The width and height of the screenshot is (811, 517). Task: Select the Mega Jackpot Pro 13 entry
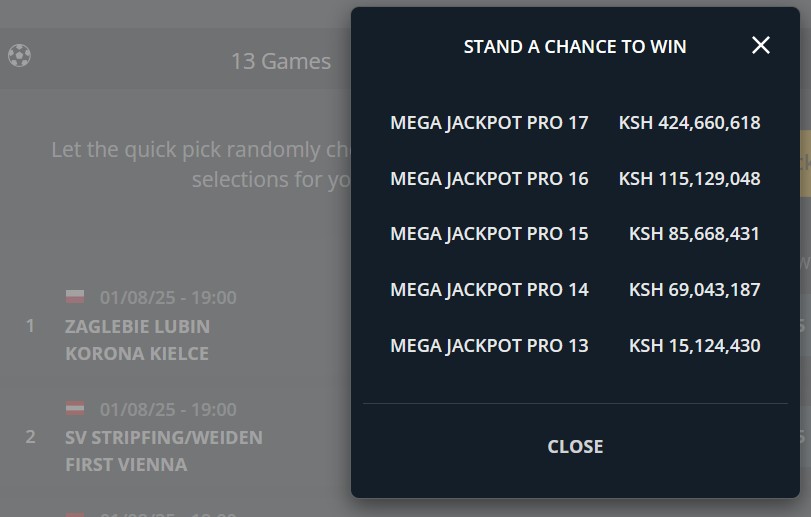point(489,346)
